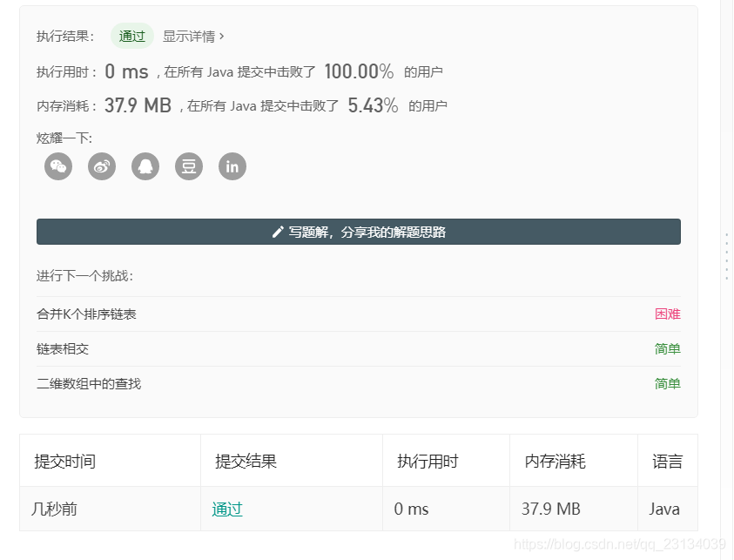Share result via Weibo icon

102,166
